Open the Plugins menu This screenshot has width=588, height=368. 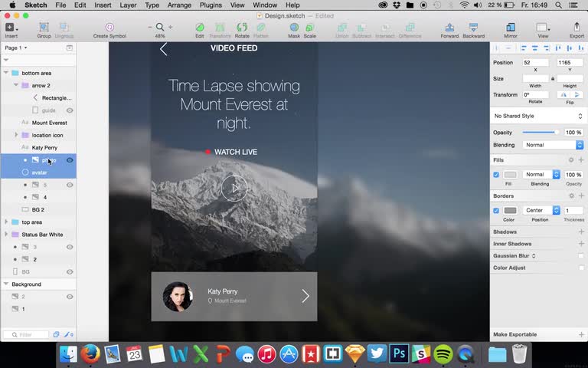(x=211, y=5)
